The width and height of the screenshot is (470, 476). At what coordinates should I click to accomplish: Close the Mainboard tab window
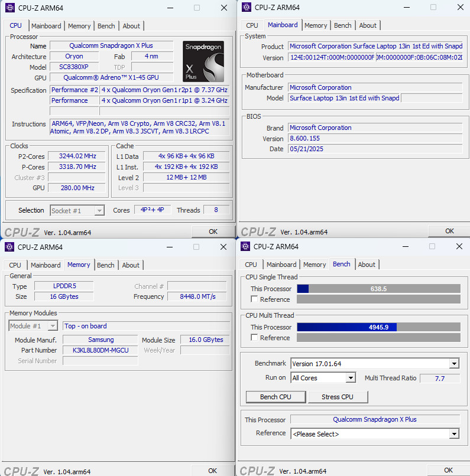(461, 7)
